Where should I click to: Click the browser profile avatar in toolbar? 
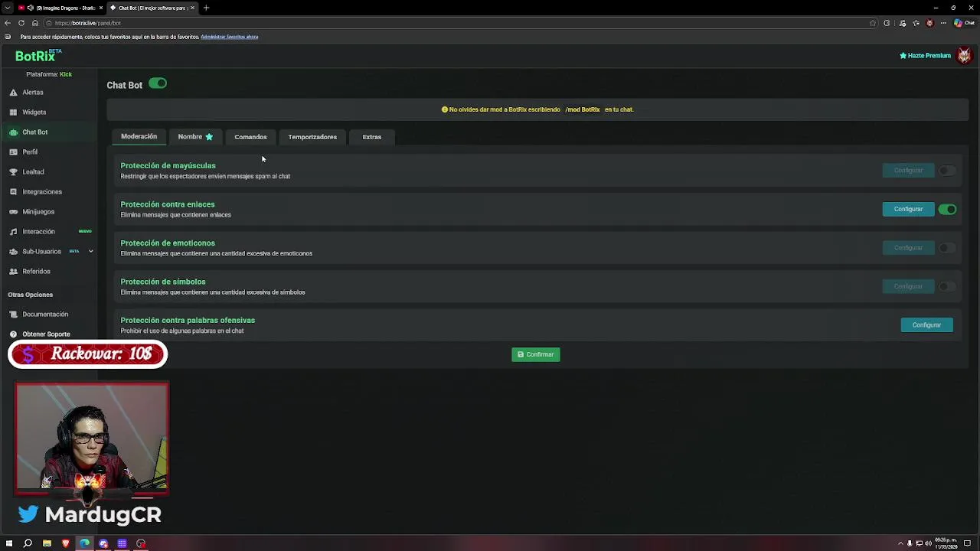click(x=929, y=23)
